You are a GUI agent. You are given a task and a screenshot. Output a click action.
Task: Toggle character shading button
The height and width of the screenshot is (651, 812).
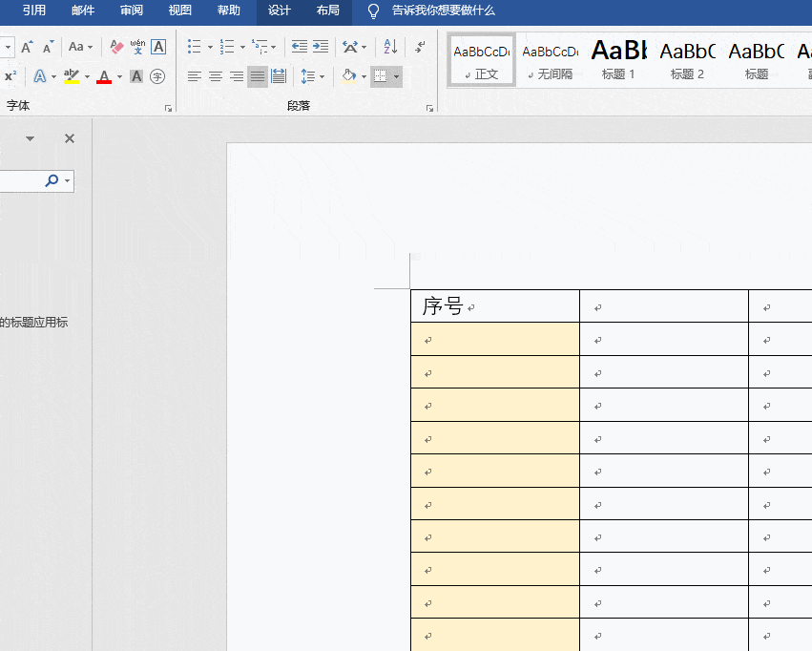click(x=136, y=76)
